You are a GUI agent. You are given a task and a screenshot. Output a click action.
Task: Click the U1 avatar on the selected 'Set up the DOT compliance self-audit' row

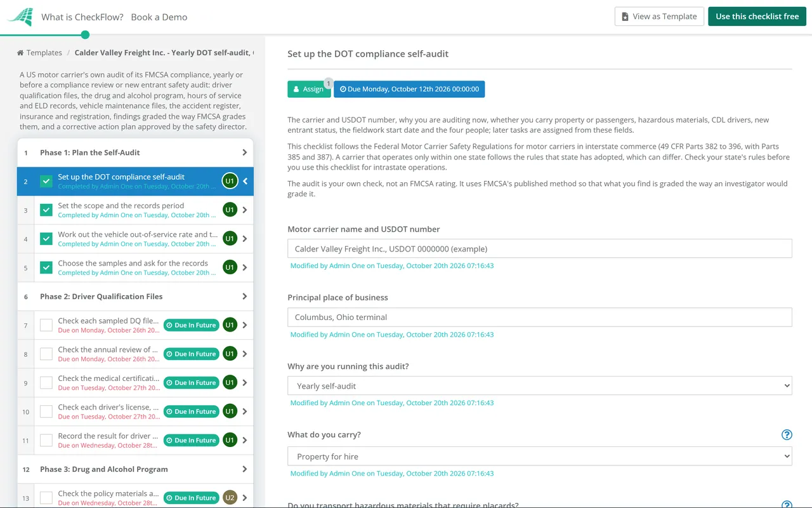coord(230,181)
